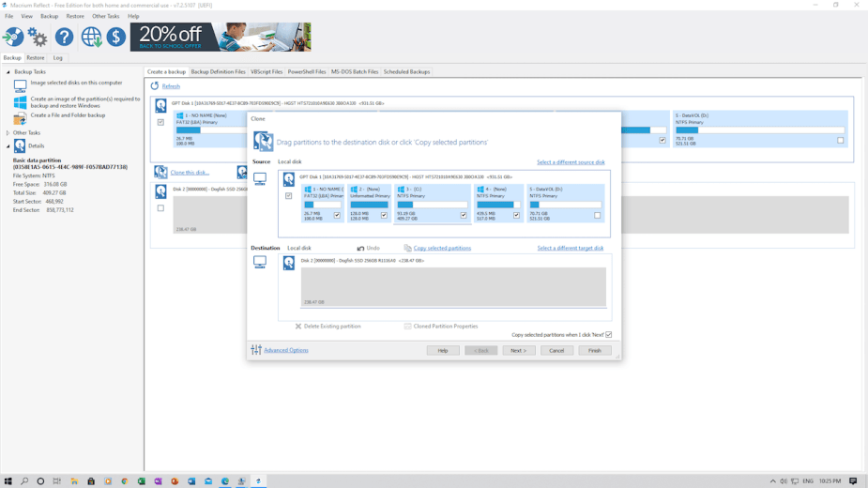This screenshot has height=488, width=868.
Task: Toggle 'Copy selected partitions when I click Next'
Action: click(x=608, y=335)
